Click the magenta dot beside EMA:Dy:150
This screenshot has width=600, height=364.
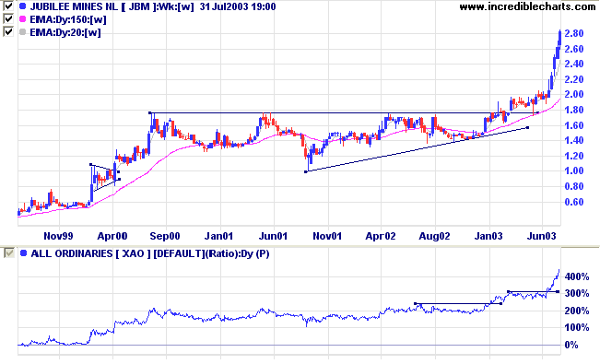(x=22, y=19)
